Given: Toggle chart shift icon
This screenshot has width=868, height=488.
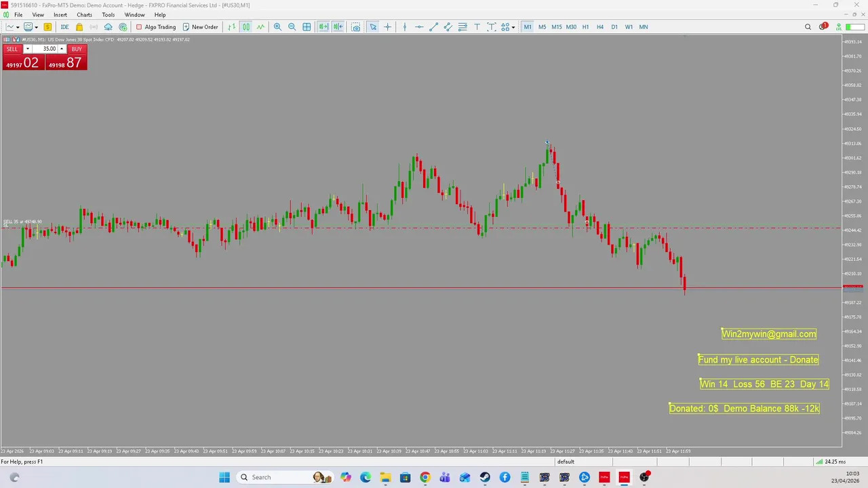Looking at the screenshot, I should [338, 27].
